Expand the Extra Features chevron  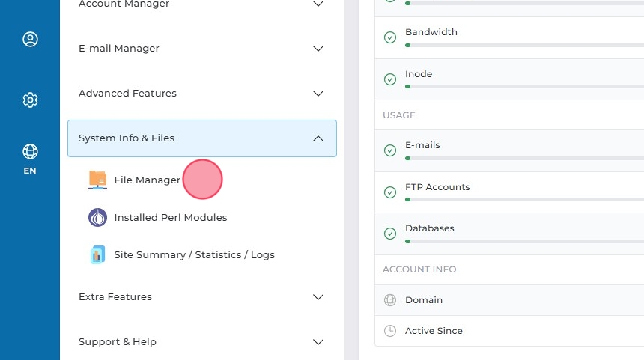[x=318, y=297]
